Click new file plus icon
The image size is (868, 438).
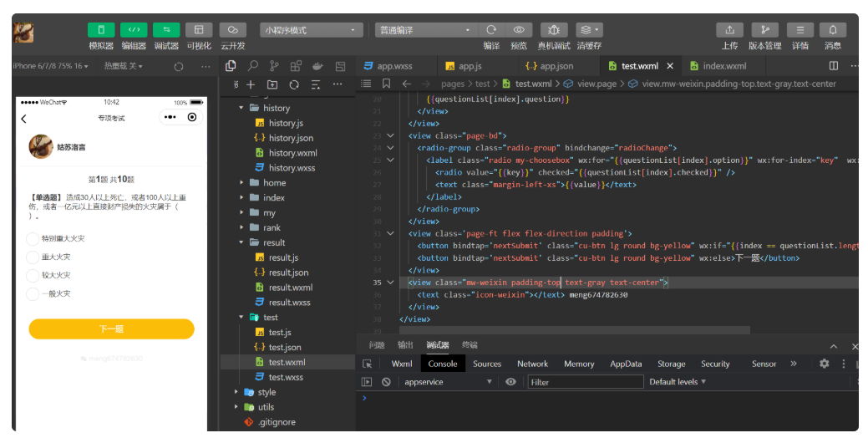[251, 84]
